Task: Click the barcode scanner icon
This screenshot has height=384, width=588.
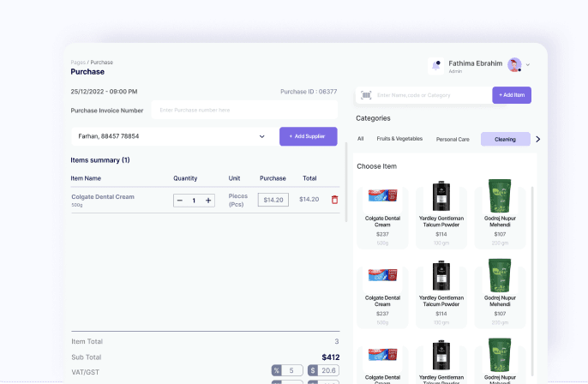Action: click(x=366, y=95)
